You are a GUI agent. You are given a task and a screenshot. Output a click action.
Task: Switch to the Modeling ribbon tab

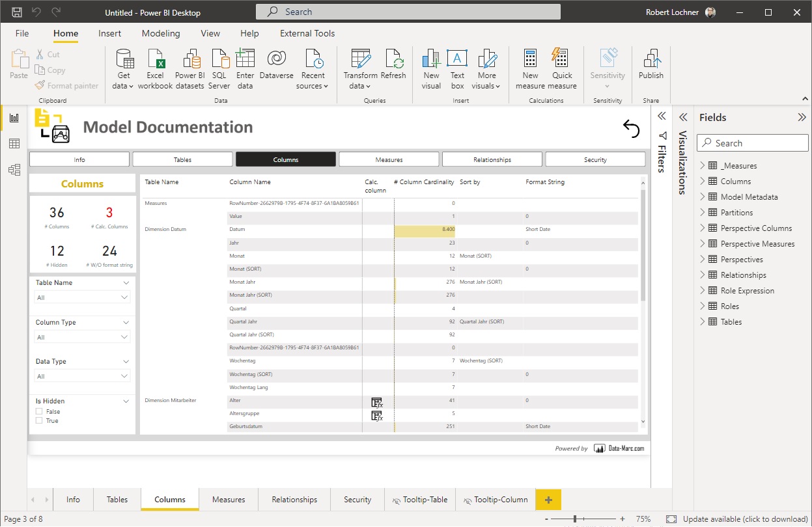pyautogui.click(x=160, y=33)
